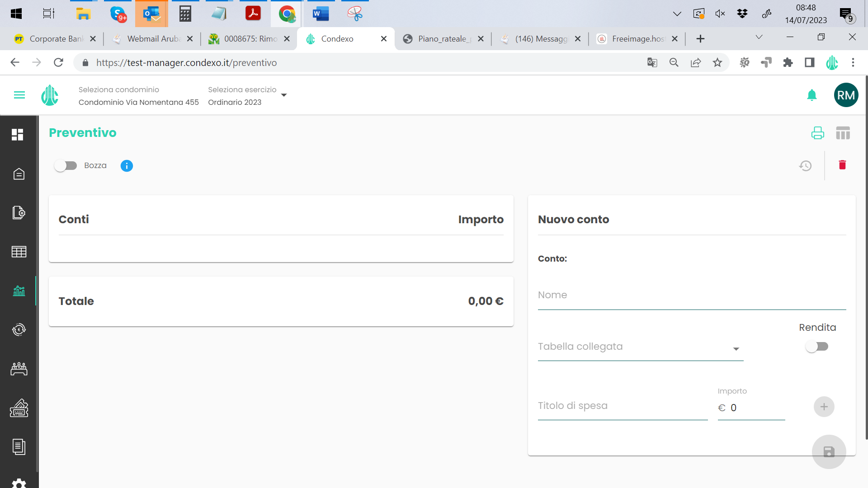Click the RM user avatar button
The image size is (868, 488).
click(846, 95)
